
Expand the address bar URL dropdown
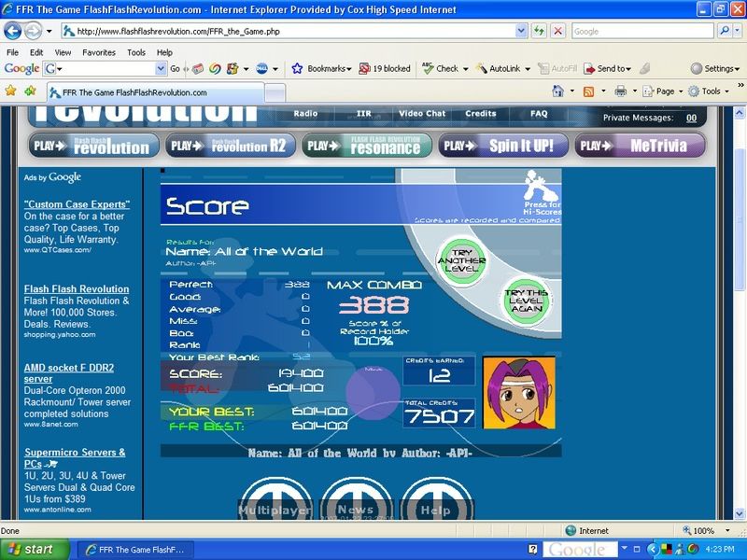tap(520, 31)
